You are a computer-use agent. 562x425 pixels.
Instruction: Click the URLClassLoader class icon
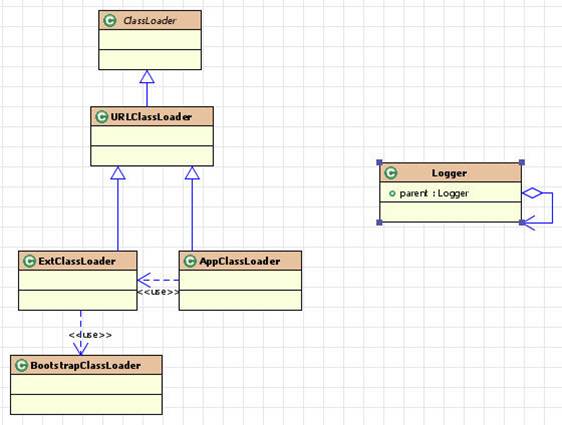[x=101, y=117]
